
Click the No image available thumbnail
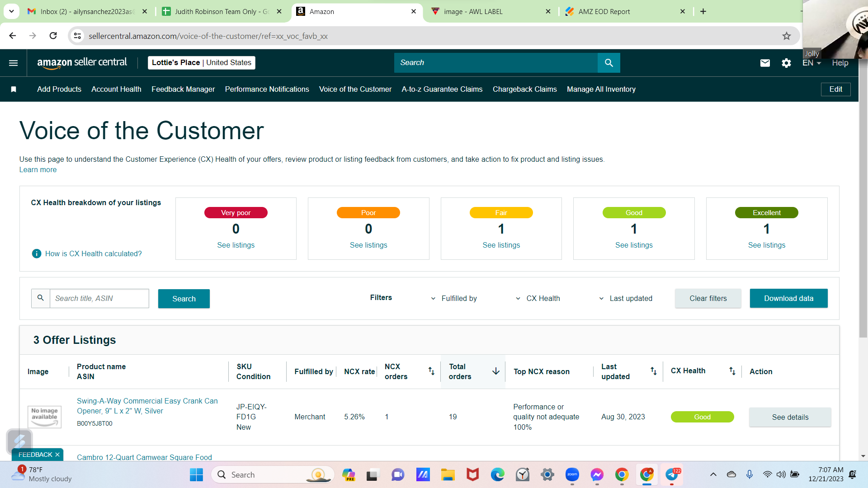click(44, 417)
